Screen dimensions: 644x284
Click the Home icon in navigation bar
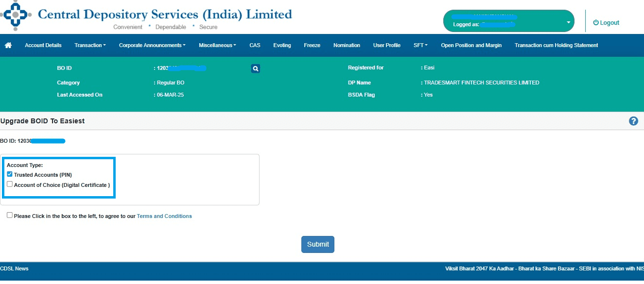(x=8, y=45)
